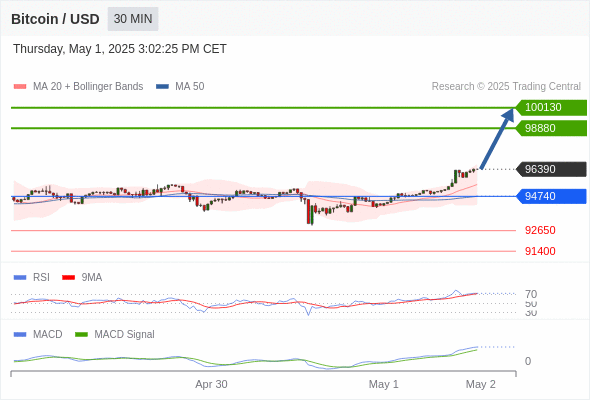Click the May 1 time axis label
Screen dimensions: 590x400
pyautogui.click(x=383, y=384)
